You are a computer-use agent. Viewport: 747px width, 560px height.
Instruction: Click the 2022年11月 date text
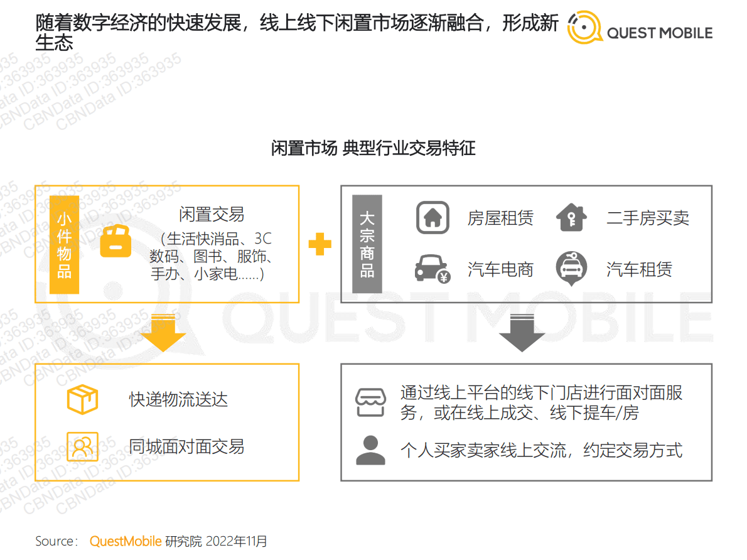pos(237,541)
